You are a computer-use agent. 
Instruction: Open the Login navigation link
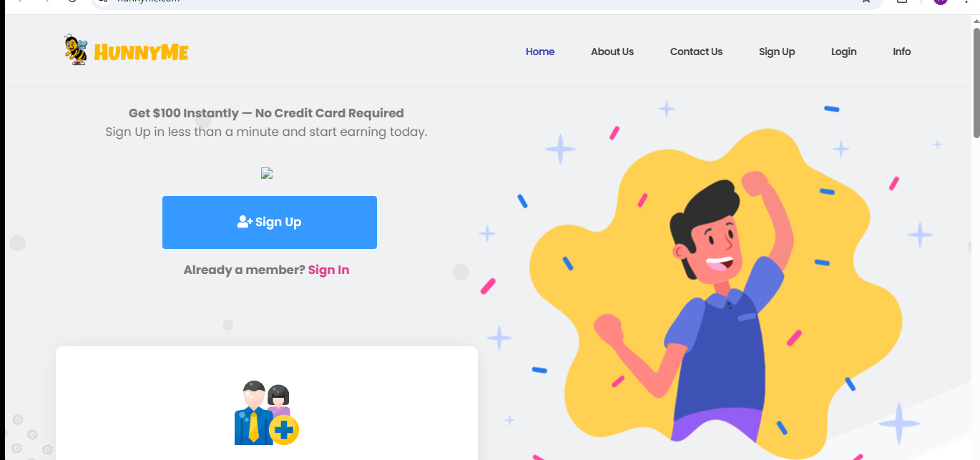click(x=843, y=52)
